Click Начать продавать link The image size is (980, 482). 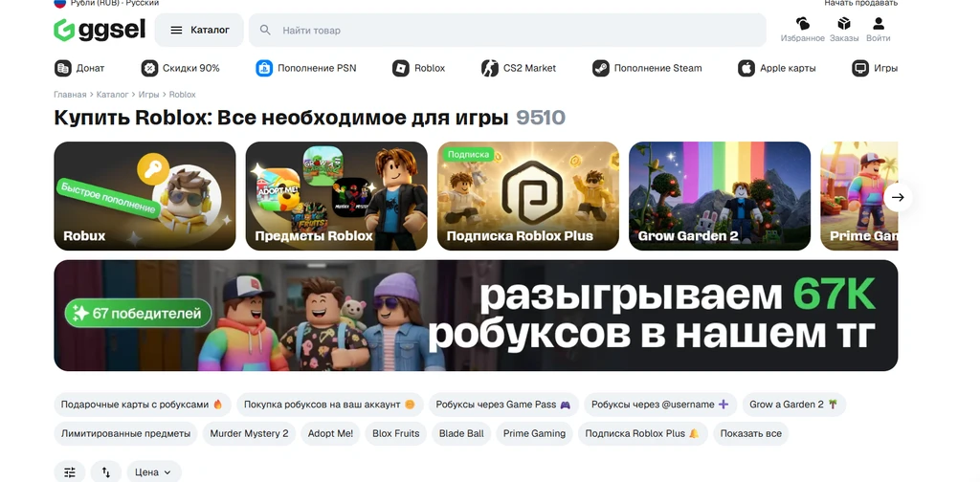[x=860, y=3]
